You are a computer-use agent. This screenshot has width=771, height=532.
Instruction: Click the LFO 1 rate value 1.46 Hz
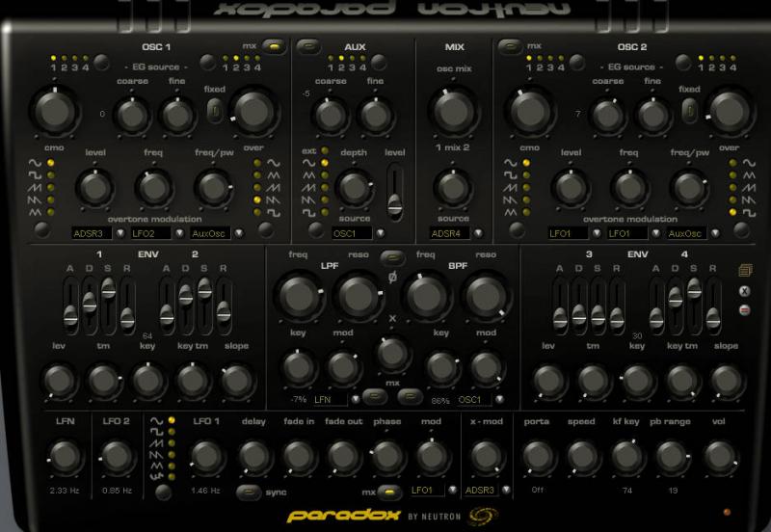pos(205,491)
